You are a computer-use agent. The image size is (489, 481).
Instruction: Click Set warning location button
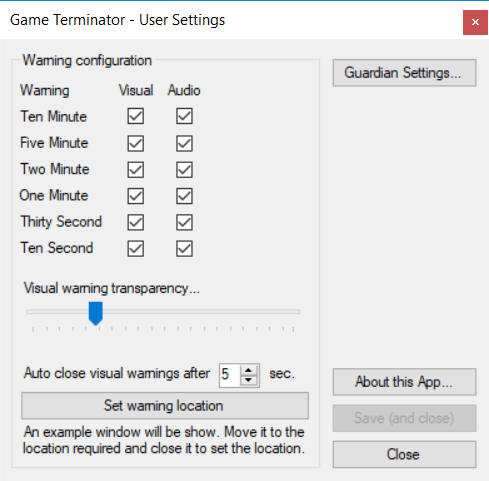tap(165, 406)
